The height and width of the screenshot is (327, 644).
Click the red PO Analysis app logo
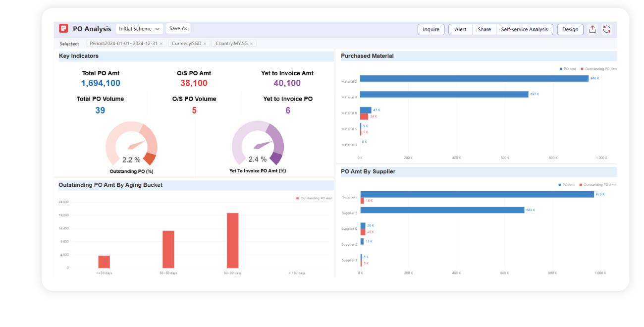(x=63, y=29)
